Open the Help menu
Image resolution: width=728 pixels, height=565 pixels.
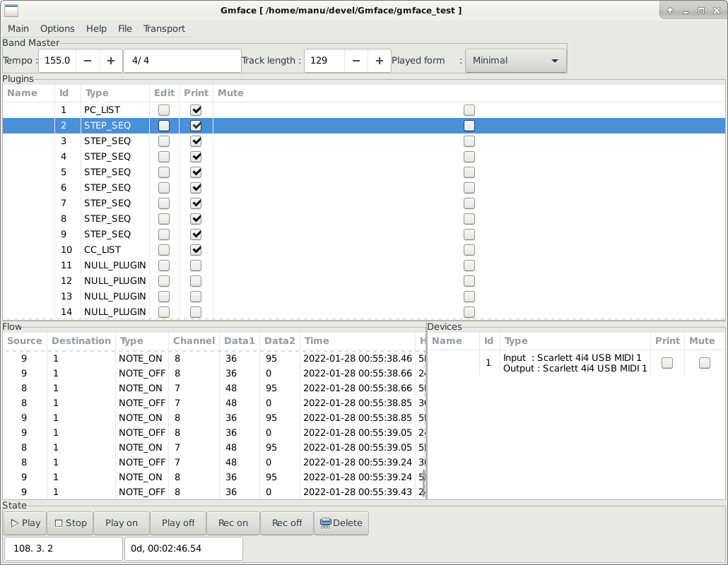click(x=96, y=29)
